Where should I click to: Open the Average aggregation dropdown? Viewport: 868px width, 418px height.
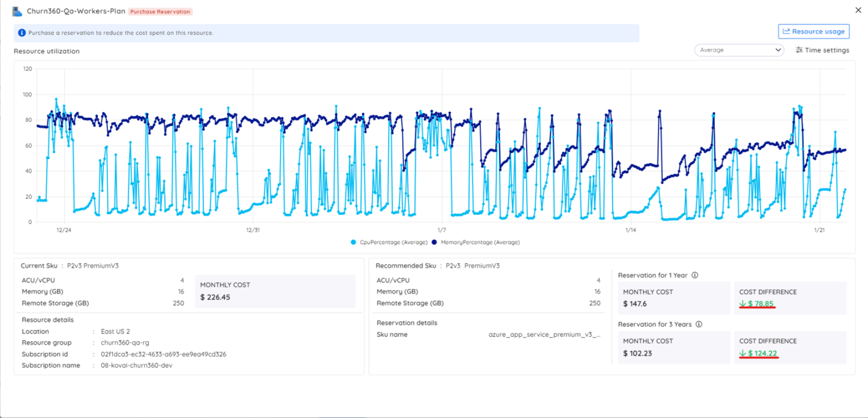pyautogui.click(x=739, y=50)
